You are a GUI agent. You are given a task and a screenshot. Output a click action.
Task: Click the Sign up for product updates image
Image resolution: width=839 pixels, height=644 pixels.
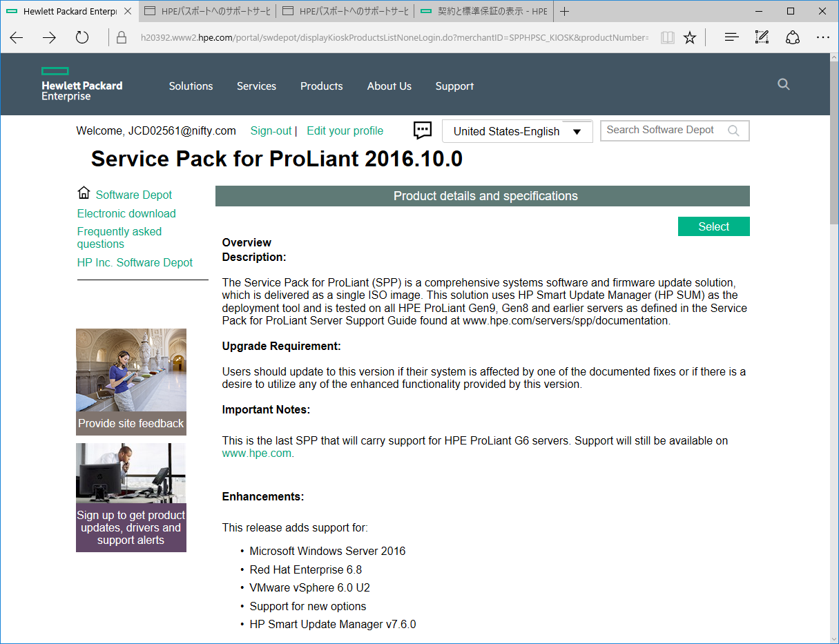pyautogui.click(x=131, y=498)
